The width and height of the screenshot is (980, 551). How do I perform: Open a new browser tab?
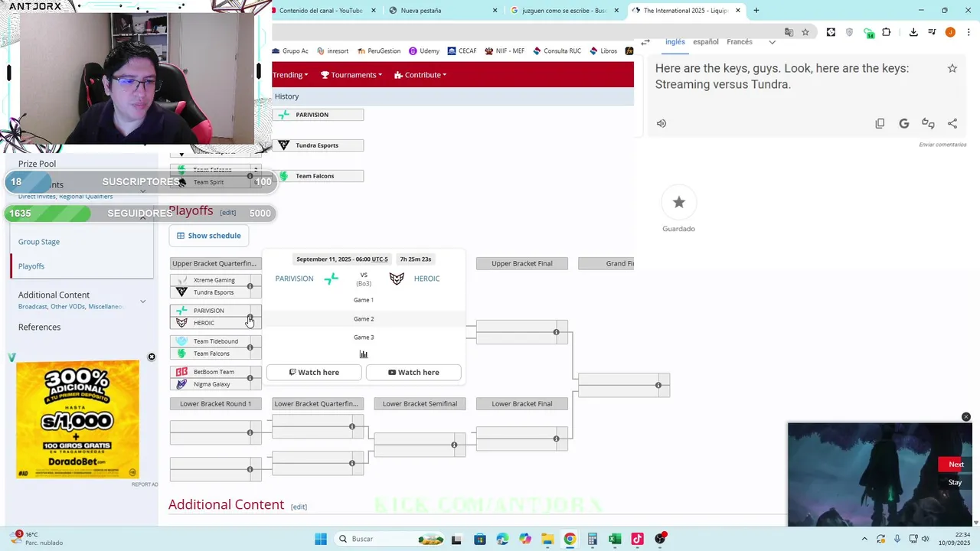[x=756, y=11]
